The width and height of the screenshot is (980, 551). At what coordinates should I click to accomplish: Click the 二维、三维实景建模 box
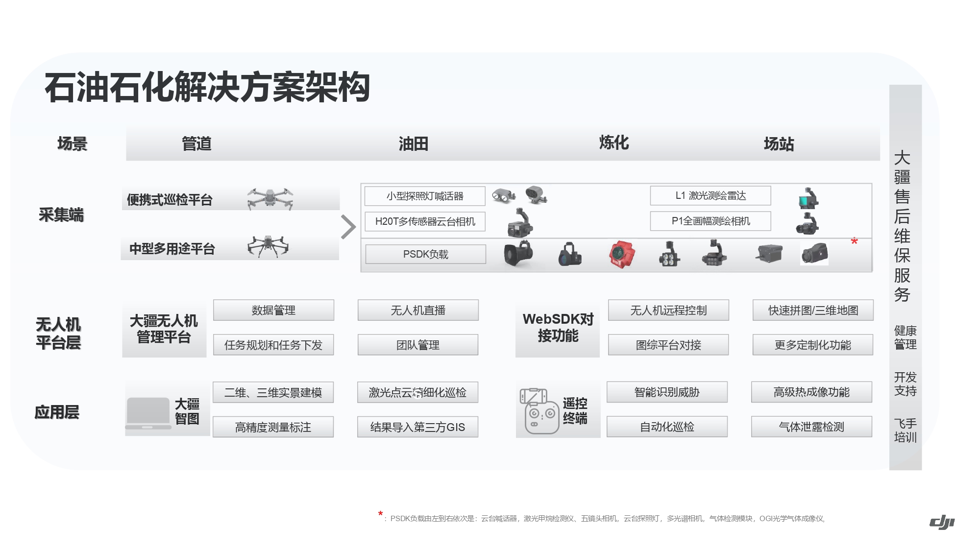pos(273,392)
